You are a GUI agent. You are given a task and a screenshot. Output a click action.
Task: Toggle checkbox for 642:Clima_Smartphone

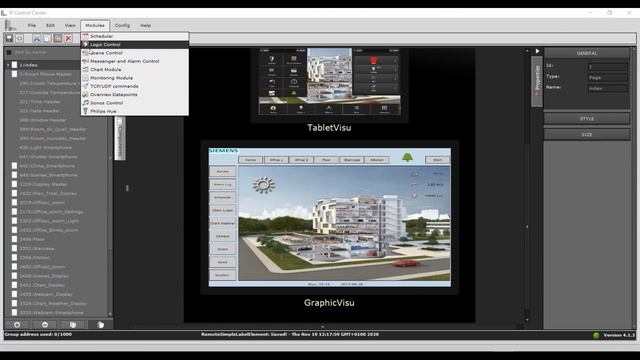point(14,166)
